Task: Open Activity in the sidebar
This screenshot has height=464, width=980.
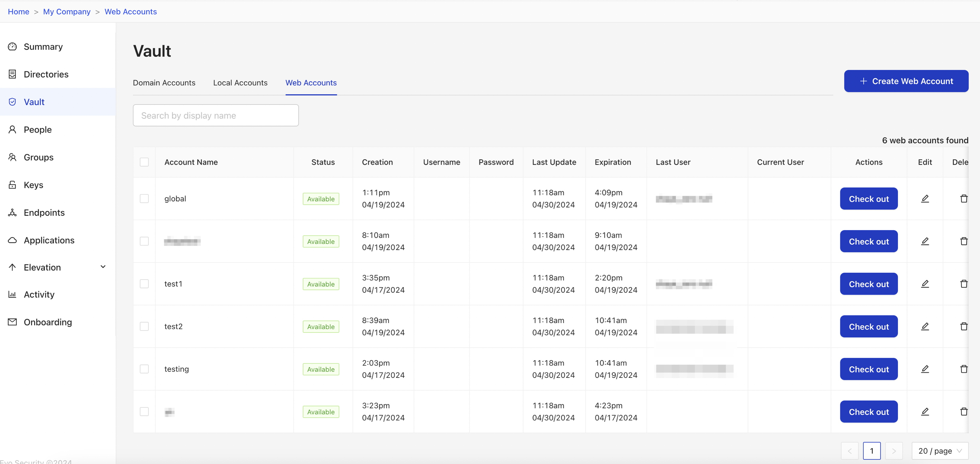Action: coord(58,294)
